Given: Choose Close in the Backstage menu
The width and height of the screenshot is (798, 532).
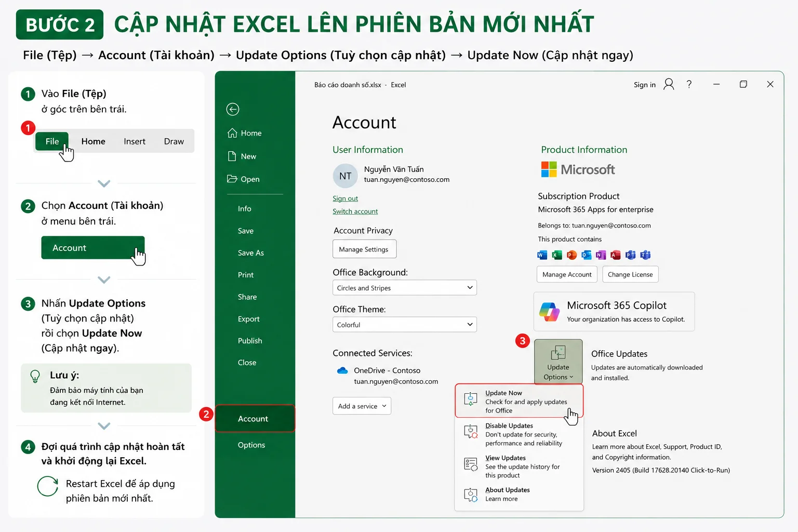Looking at the screenshot, I should [x=247, y=363].
